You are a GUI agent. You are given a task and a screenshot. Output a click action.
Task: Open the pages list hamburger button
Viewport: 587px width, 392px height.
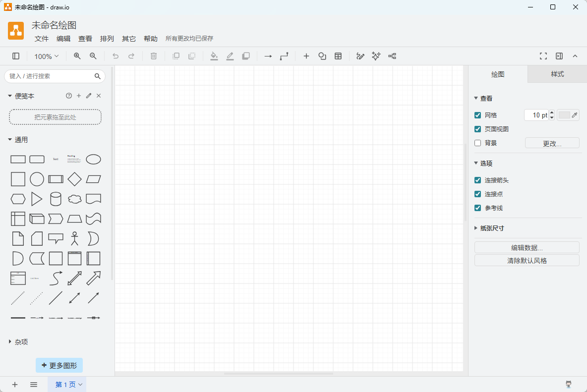(34, 385)
